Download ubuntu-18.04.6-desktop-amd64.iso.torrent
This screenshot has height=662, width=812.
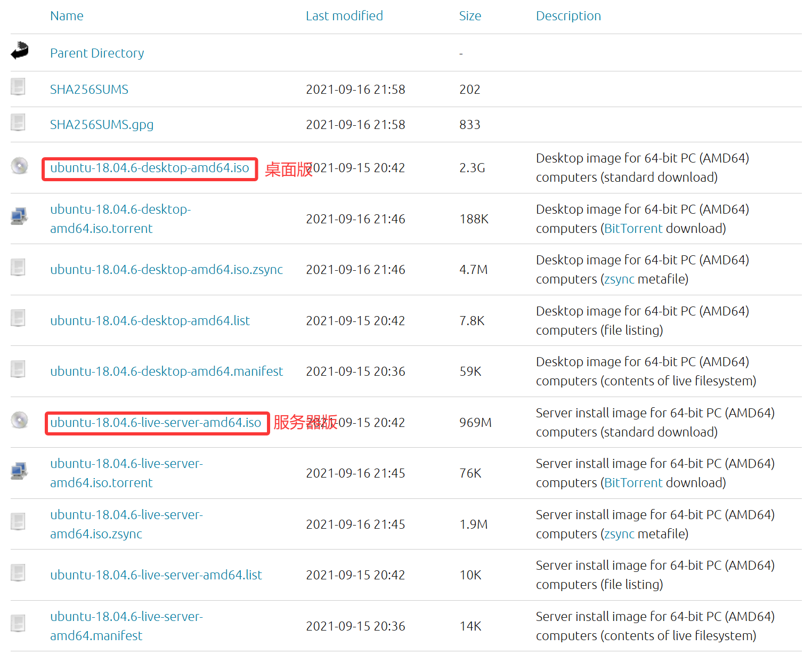120,219
